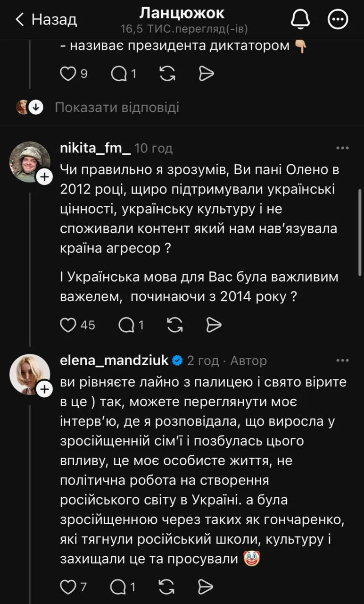Like nikita_fm_'s post with 45 likes
364x604 pixels.
pos(69,325)
